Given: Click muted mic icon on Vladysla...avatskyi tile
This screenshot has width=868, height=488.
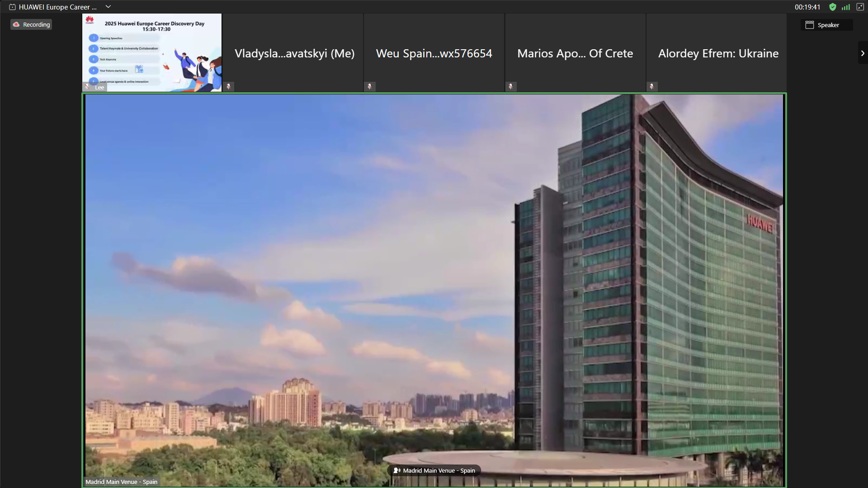Looking at the screenshot, I should point(229,86).
